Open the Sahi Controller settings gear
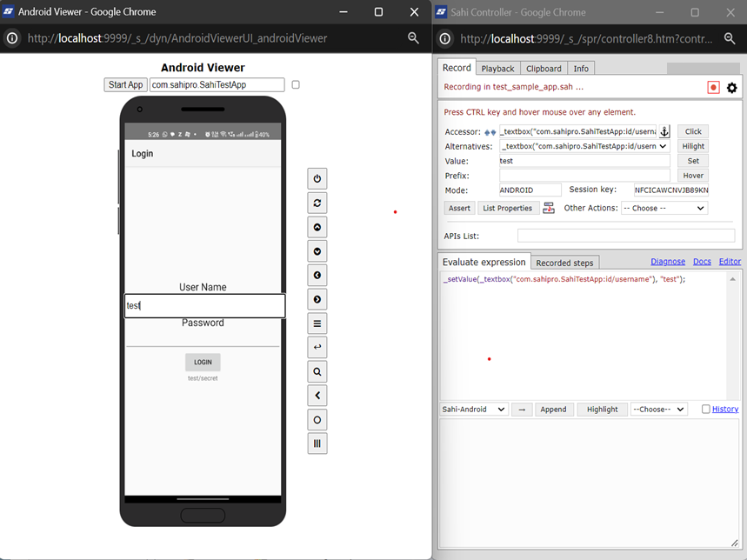This screenshot has width=747, height=560. coord(732,88)
